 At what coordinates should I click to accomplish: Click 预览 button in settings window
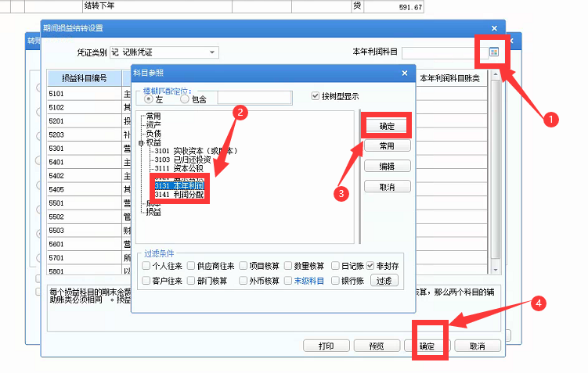click(x=377, y=346)
